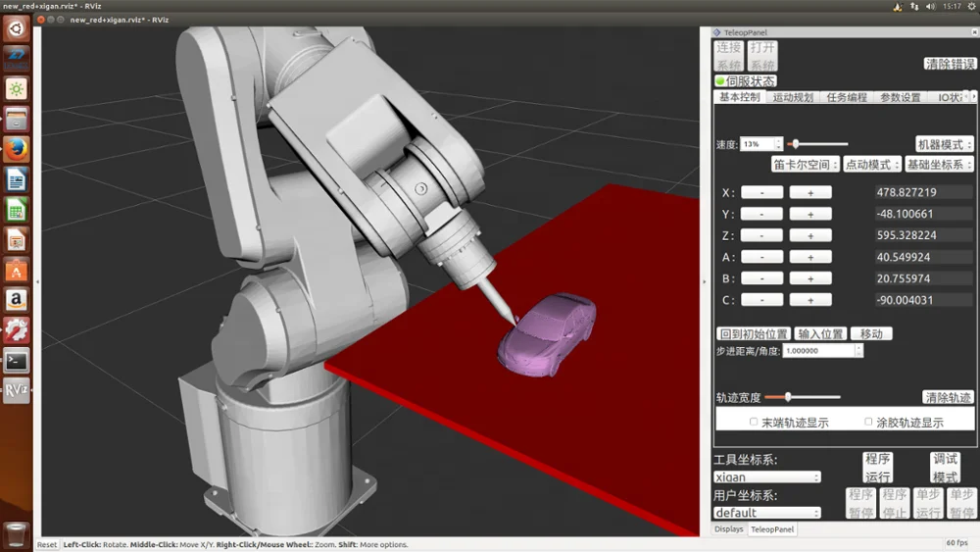The width and height of the screenshot is (980, 552).
Task: Open the network indicator in top bar
Action: click(914, 6)
